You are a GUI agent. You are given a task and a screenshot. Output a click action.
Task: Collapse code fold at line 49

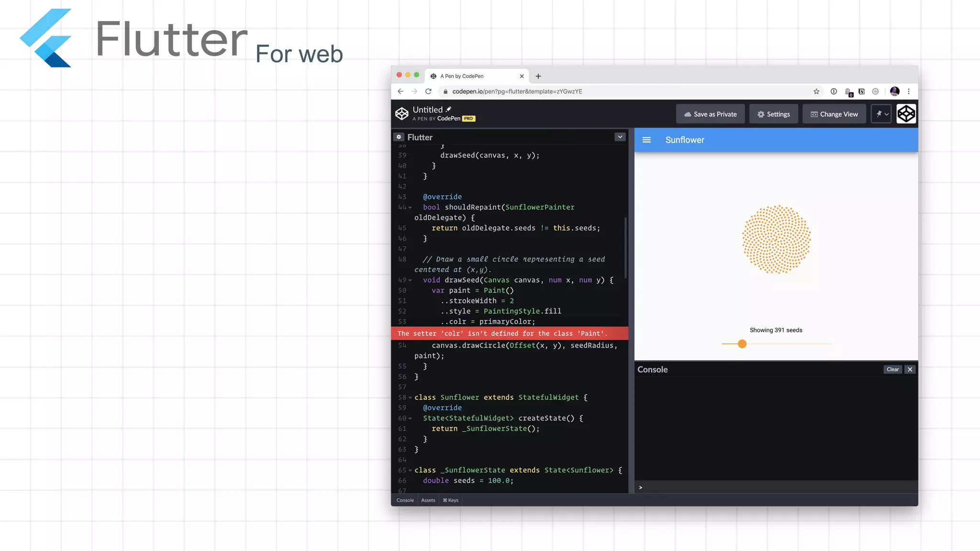tap(410, 281)
